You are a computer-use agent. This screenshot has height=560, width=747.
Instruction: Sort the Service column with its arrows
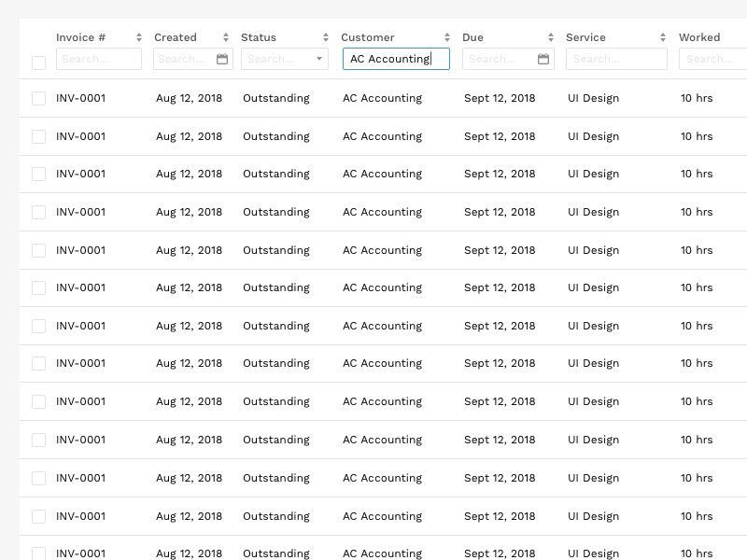[663, 37]
